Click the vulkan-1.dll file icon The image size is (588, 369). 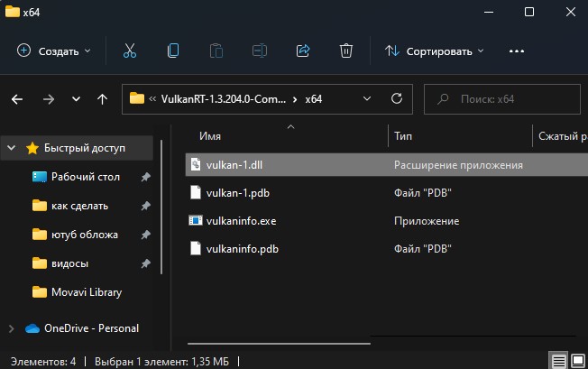point(196,164)
